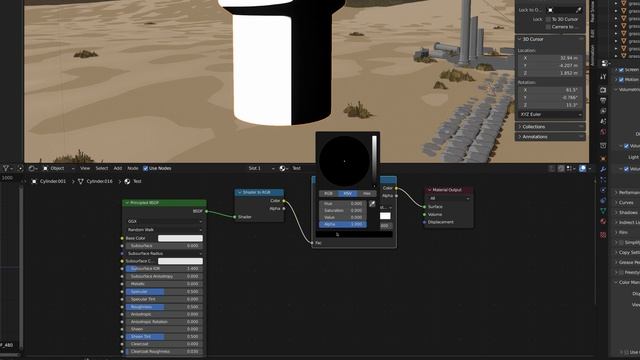Open the View Layer properties tab
640x360 pixels.
tap(603, 111)
